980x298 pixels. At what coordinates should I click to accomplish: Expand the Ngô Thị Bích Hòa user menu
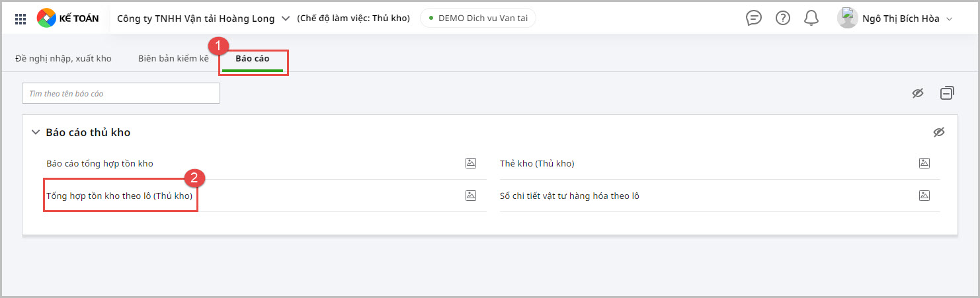[950, 19]
